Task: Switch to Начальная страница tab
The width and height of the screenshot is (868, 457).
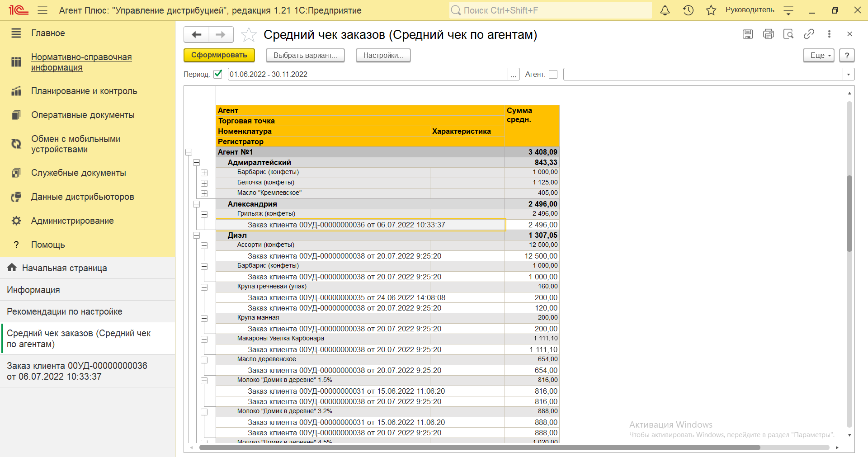Action: coord(87,268)
